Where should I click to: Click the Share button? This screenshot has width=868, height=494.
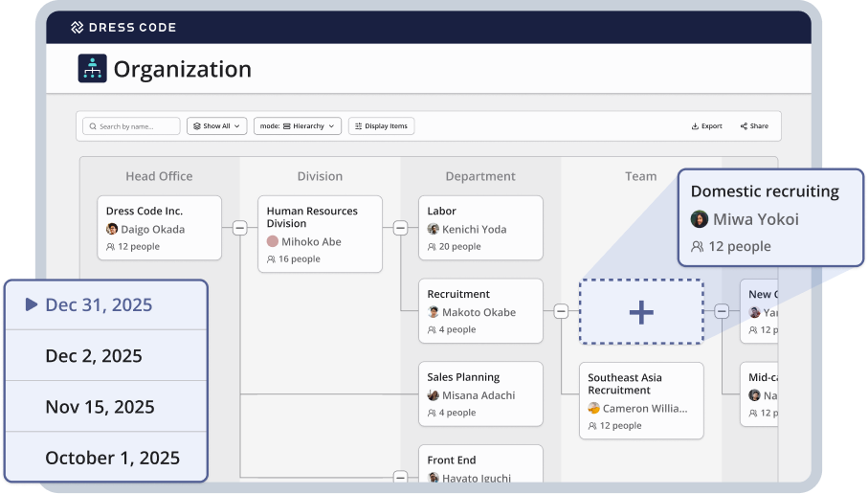click(754, 126)
